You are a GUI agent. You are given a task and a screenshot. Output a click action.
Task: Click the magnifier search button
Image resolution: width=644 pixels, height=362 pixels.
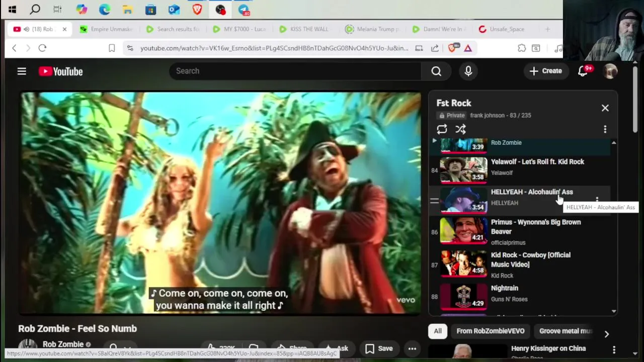436,71
